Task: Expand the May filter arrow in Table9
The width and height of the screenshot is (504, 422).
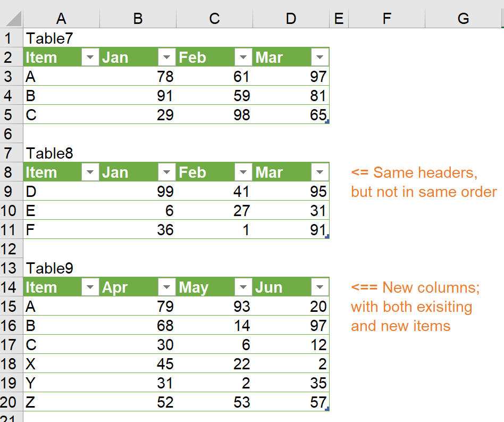Action: pos(243,287)
